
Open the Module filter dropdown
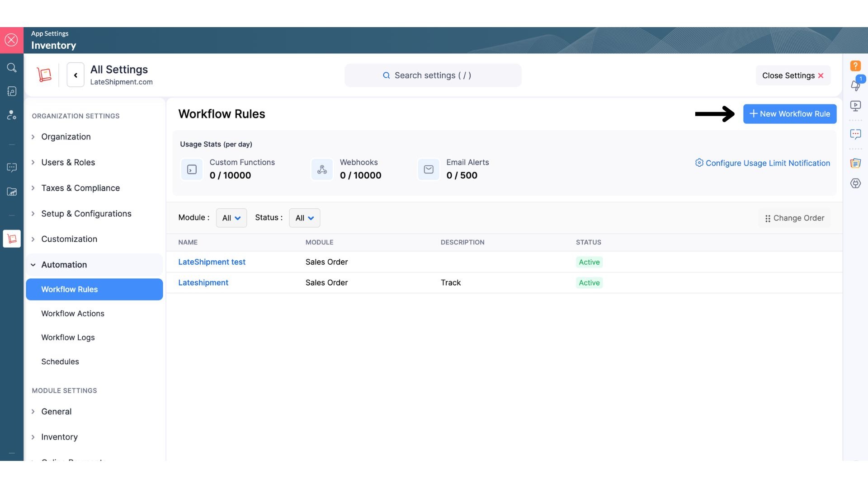pyautogui.click(x=231, y=218)
